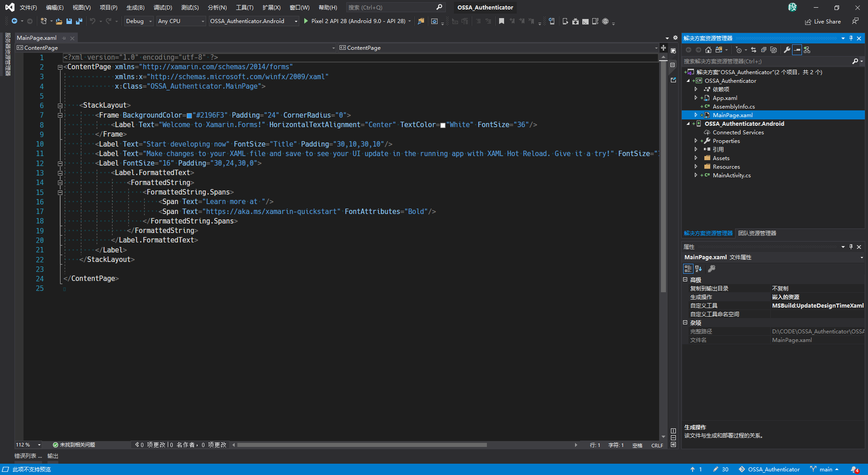Image resolution: width=868 pixels, height=475 pixels.
Task: Click the Save All icon
Action: [x=79, y=21]
